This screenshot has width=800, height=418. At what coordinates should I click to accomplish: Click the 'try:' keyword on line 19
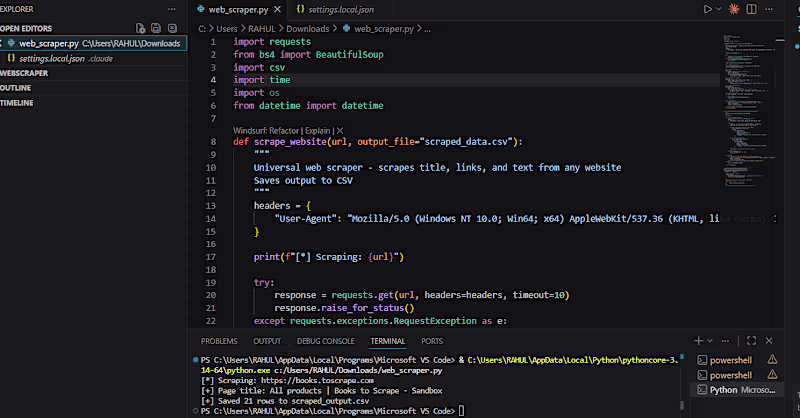(x=264, y=283)
